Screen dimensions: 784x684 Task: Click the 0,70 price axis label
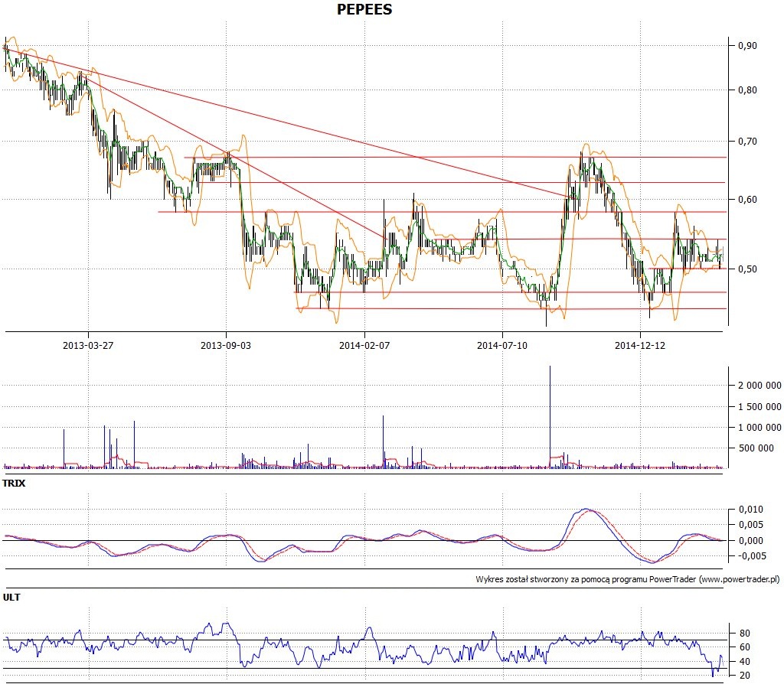[747, 142]
